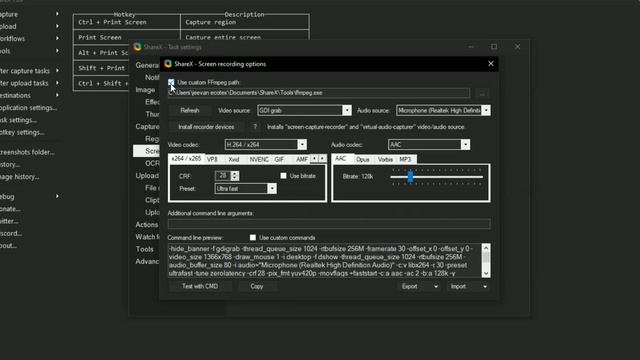This screenshot has height=360, width=640.
Task: Switch to the GIF codec tab
Action: (279, 160)
